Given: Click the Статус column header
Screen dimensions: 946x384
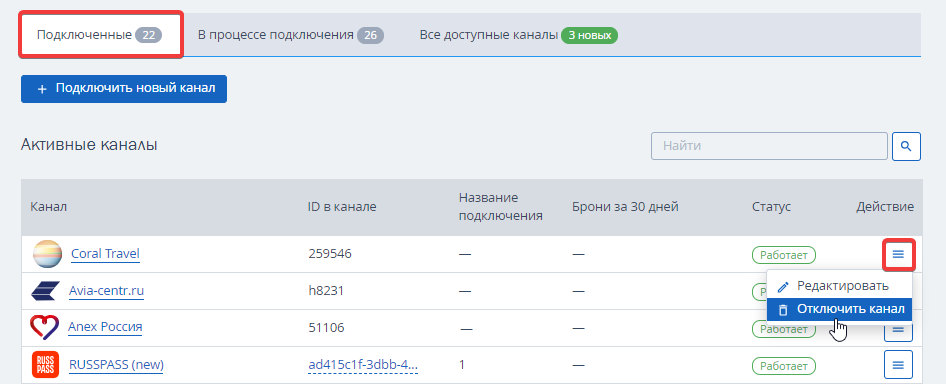Looking at the screenshot, I should [771, 207].
